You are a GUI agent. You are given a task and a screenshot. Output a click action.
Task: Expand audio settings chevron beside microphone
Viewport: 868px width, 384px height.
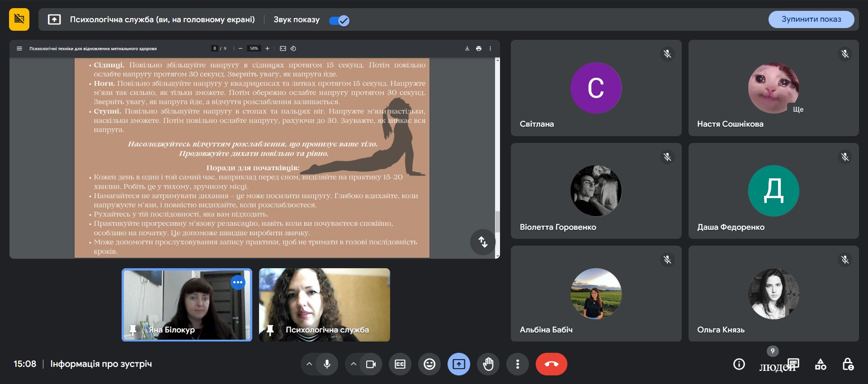(x=309, y=364)
